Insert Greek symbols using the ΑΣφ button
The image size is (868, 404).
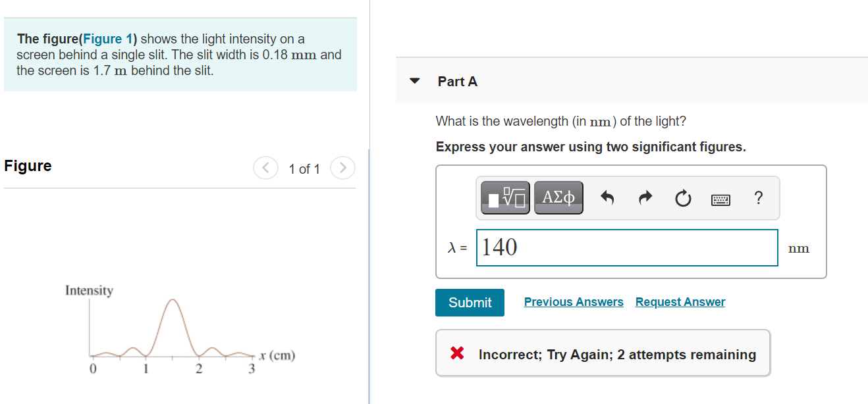coord(558,197)
